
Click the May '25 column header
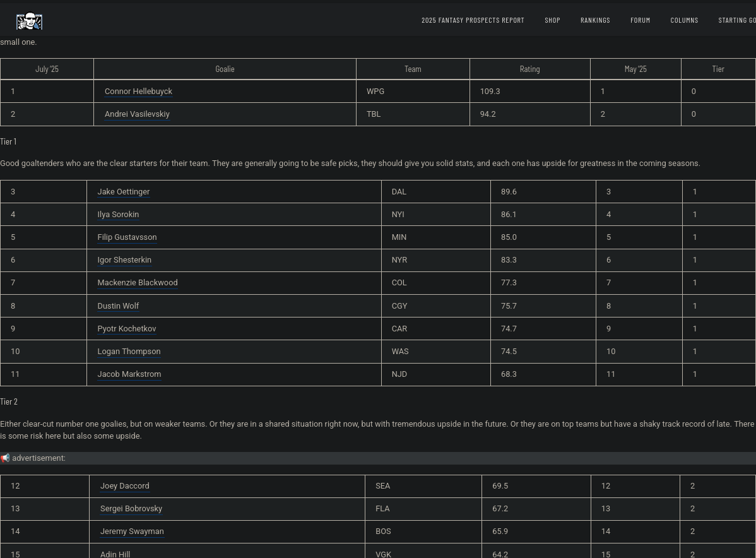coord(635,69)
